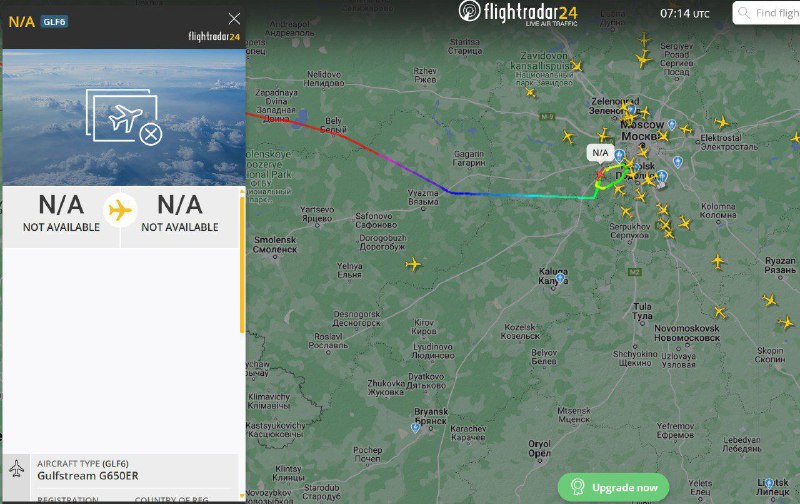800x504 pixels.
Task: Select the plane icon near Yelnya
Action: point(413,264)
